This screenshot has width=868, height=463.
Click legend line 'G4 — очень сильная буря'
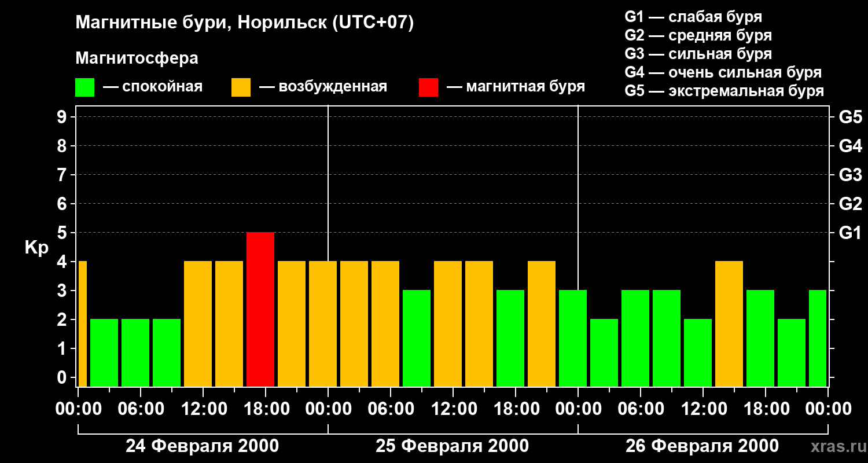click(x=723, y=72)
